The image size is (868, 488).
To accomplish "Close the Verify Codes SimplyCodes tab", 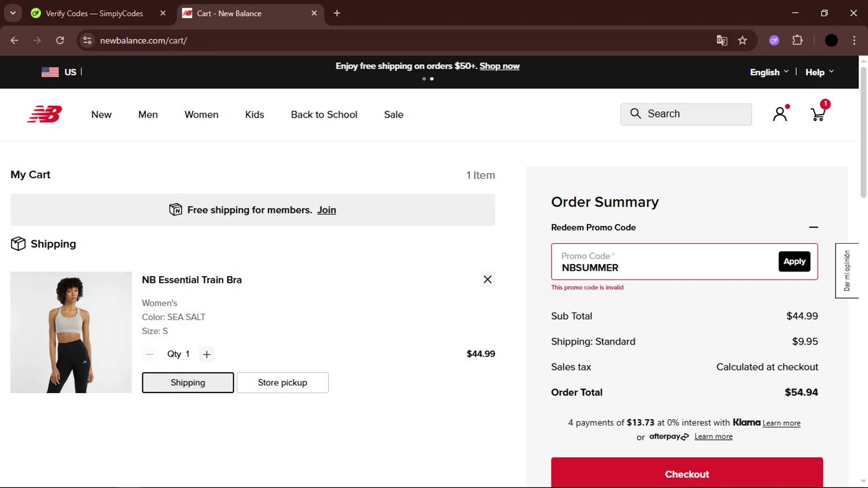I will coord(163,13).
